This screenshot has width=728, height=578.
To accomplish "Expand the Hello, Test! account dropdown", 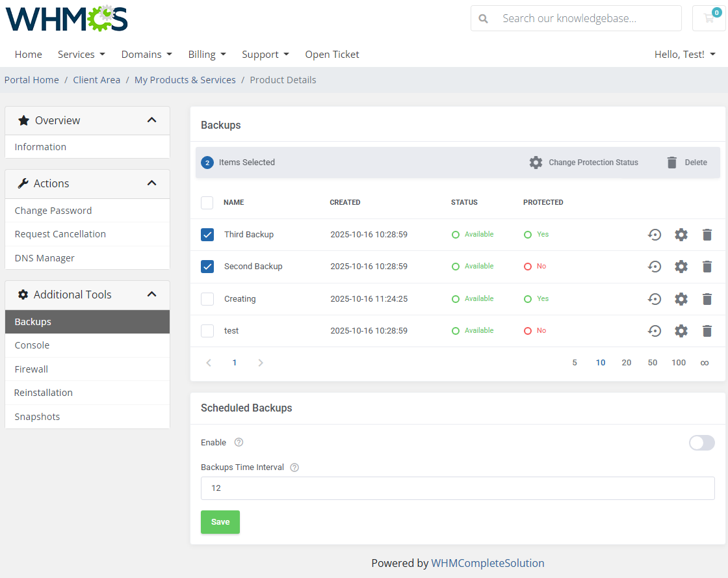I will 684,55.
